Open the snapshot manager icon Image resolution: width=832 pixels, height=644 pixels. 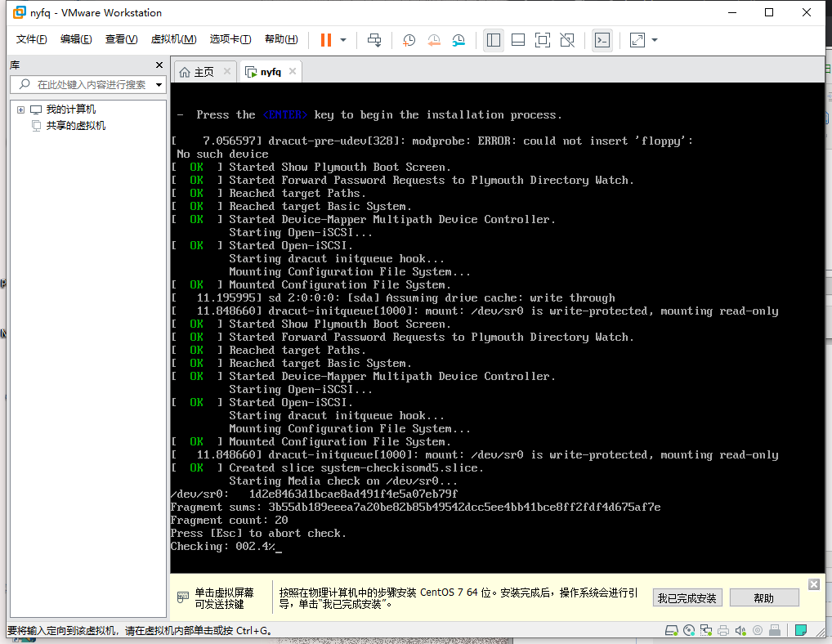pyautogui.click(x=458, y=40)
